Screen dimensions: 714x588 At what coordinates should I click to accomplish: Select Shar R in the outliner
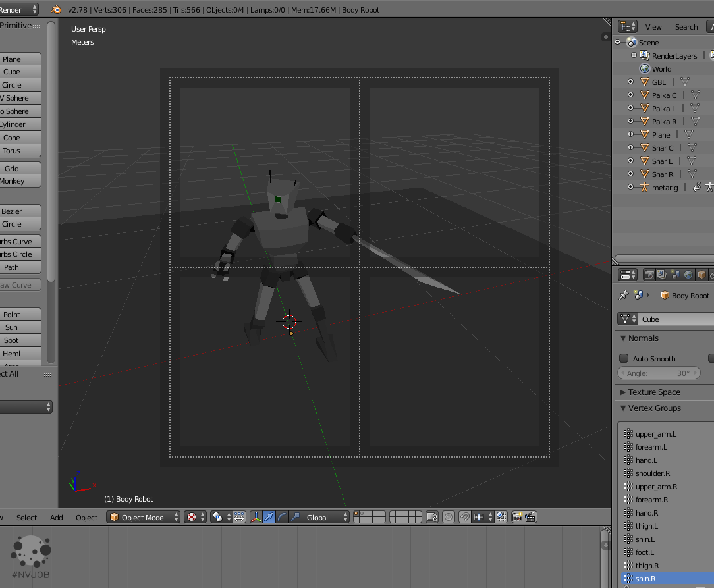(x=663, y=174)
